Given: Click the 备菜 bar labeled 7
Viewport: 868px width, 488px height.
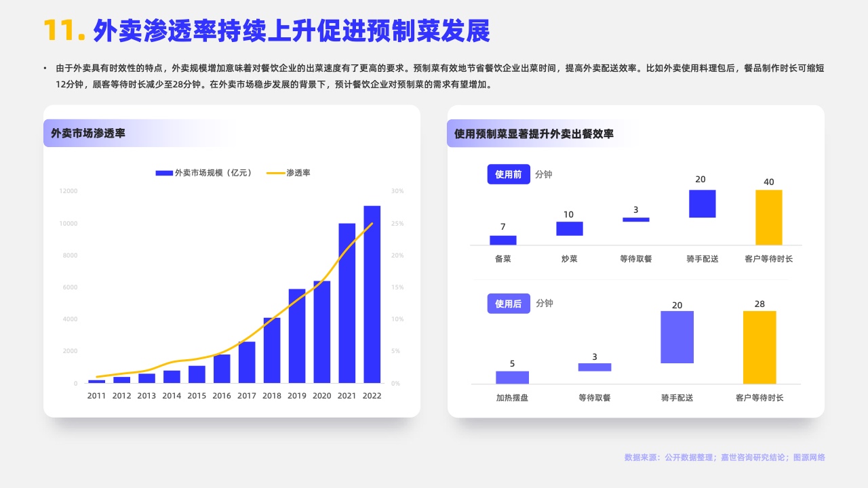Looking at the screenshot, I should click(x=502, y=240).
